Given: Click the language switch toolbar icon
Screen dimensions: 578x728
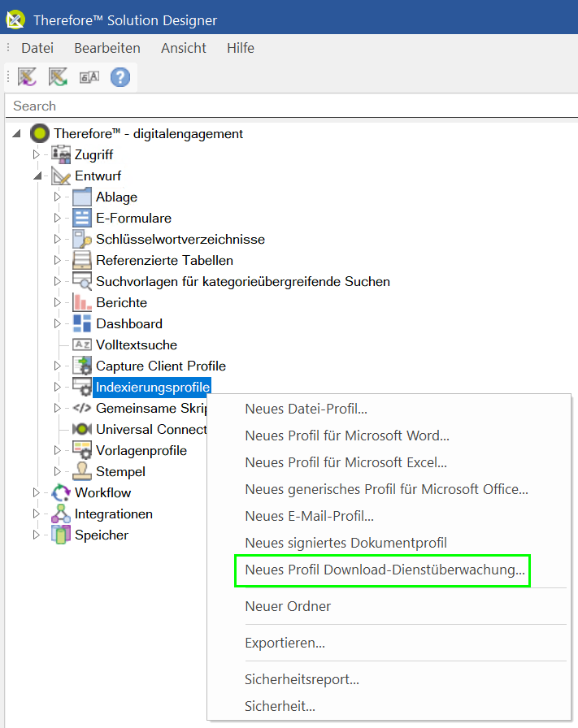Looking at the screenshot, I should tap(89, 77).
